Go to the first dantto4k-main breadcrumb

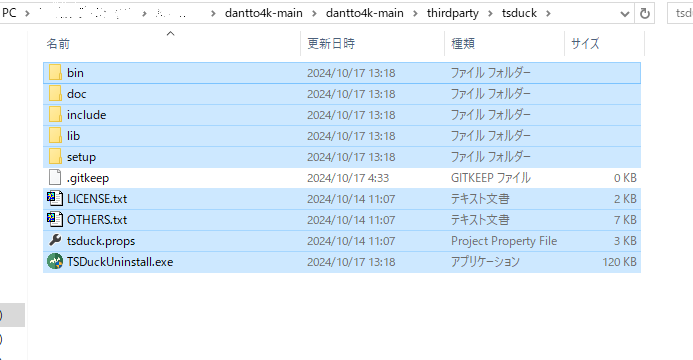[263, 13]
